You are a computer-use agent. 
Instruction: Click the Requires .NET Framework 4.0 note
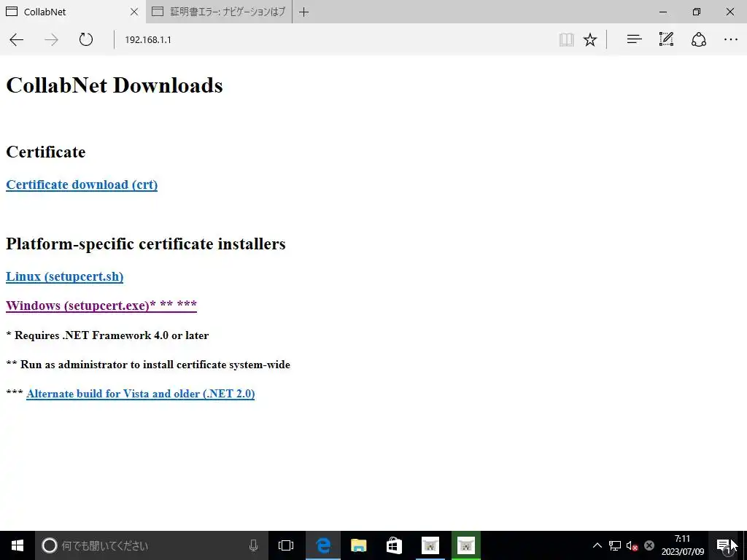107,335
